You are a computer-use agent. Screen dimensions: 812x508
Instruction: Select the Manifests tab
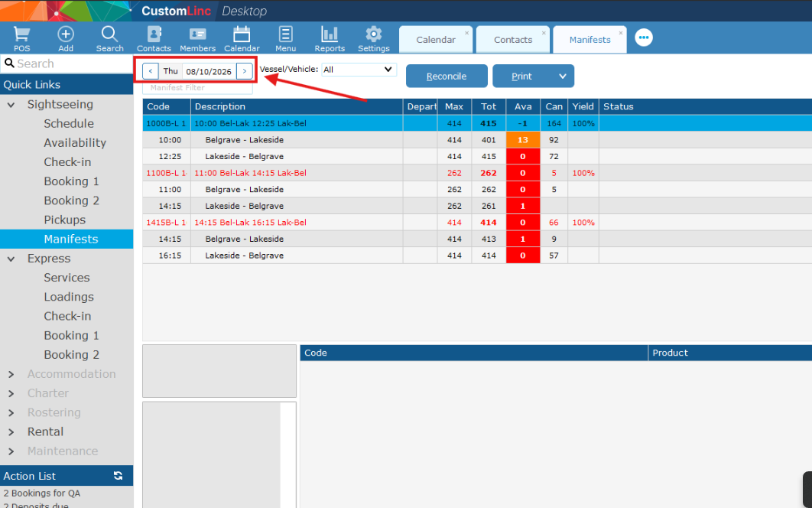590,40
